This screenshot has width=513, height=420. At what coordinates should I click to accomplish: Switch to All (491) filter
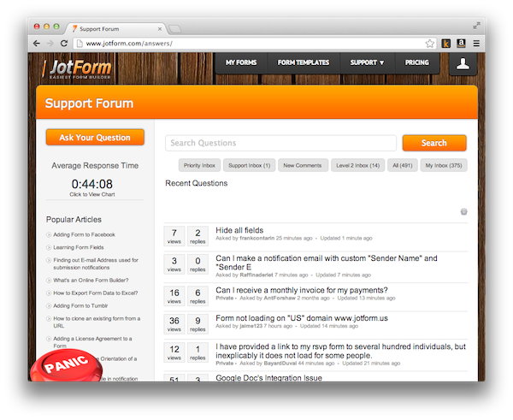[403, 165]
